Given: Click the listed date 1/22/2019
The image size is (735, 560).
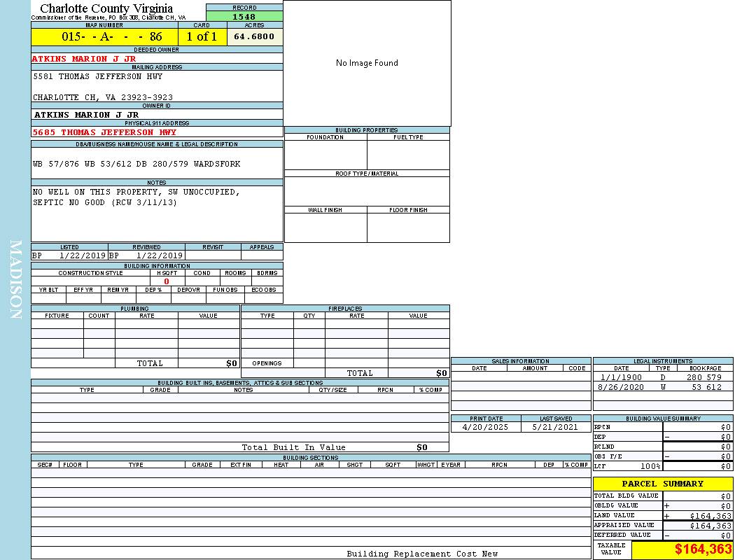Looking at the screenshot, I should click(x=82, y=255).
